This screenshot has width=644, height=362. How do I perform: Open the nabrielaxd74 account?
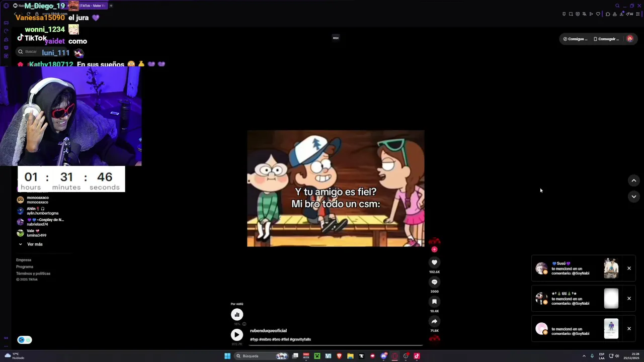click(40, 222)
